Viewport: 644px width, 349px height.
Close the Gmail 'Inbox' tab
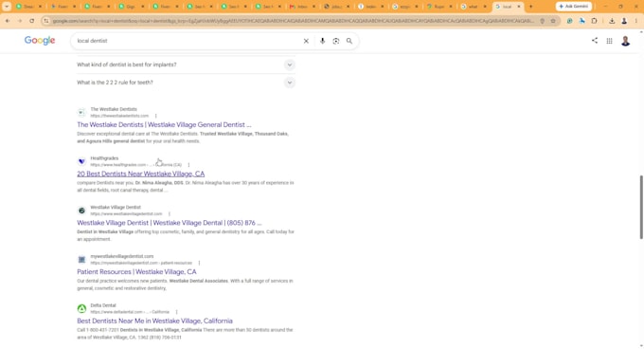(313, 7)
